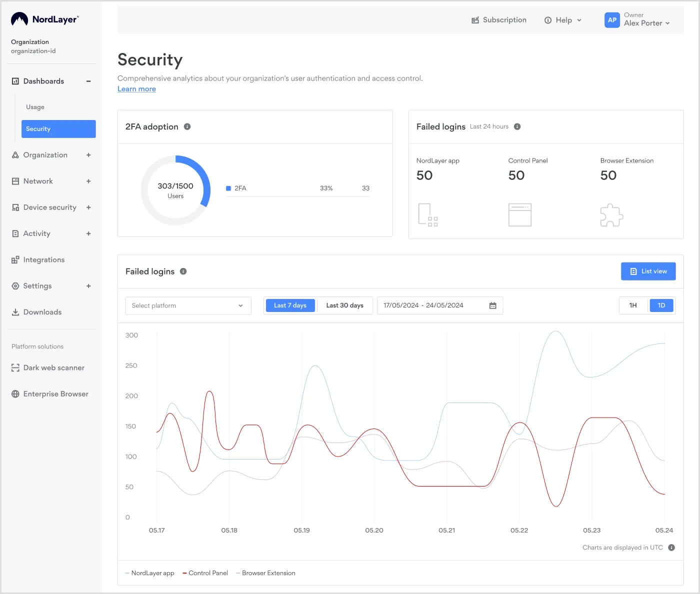Image resolution: width=700 pixels, height=594 pixels.
Task: Open Dark web scanner
Action: tap(54, 368)
